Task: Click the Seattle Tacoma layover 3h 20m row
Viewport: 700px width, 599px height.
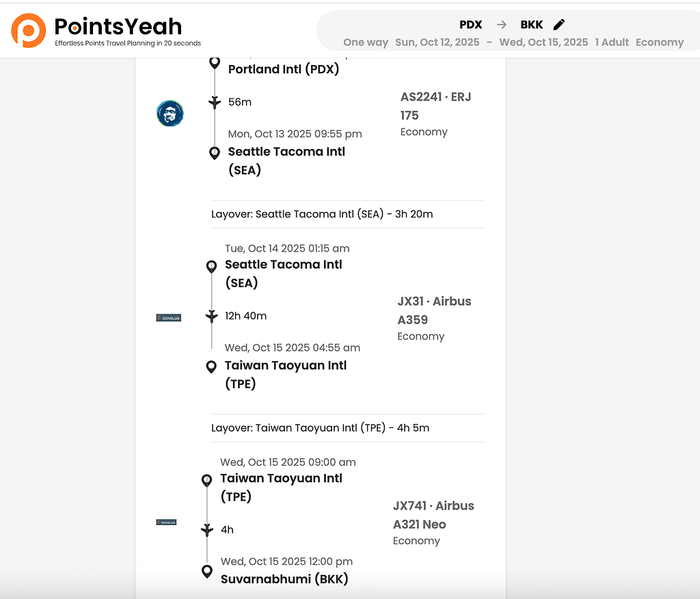Action: [322, 214]
